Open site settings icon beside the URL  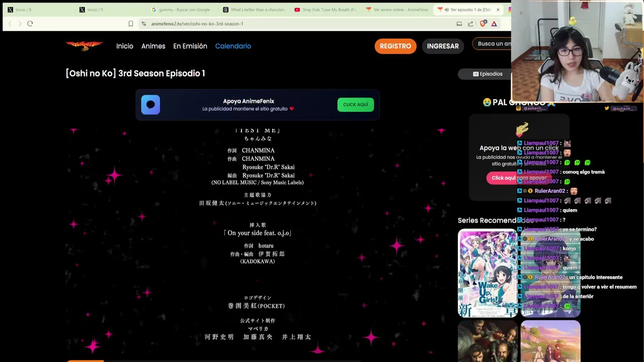click(144, 24)
